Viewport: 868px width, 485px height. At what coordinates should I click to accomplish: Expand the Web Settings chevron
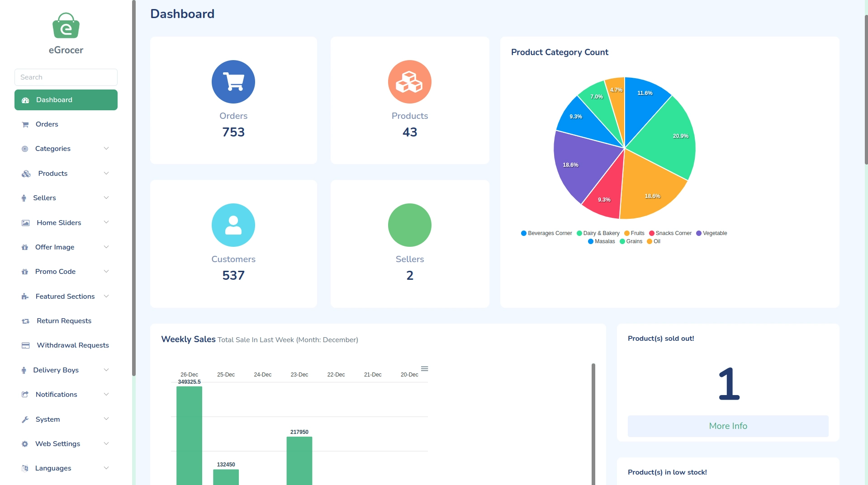tap(106, 443)
